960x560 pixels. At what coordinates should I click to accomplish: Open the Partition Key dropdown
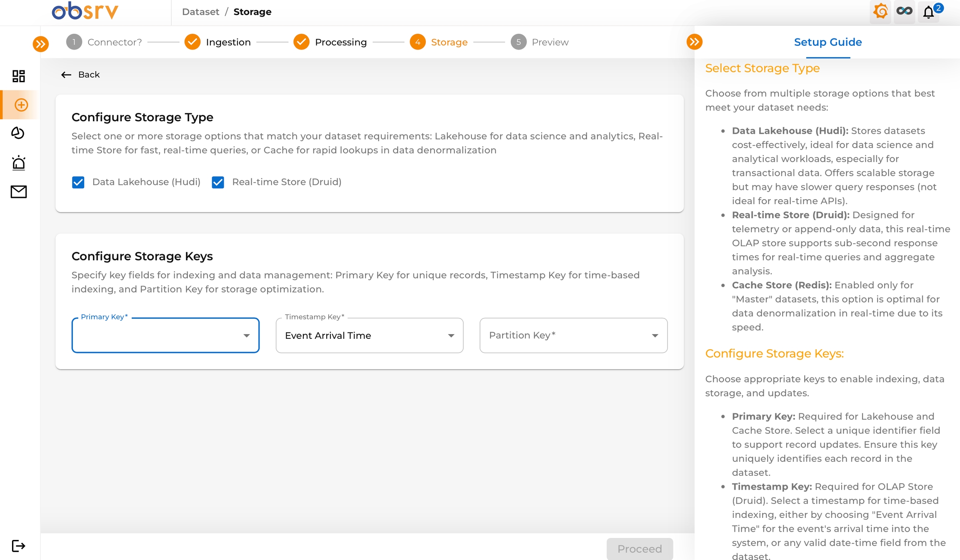(573, 335)
